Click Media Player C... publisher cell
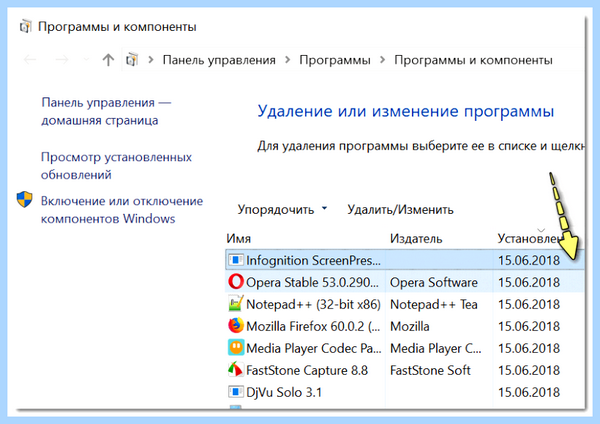Viewport: 600px width, 424px height. point(435,348)
